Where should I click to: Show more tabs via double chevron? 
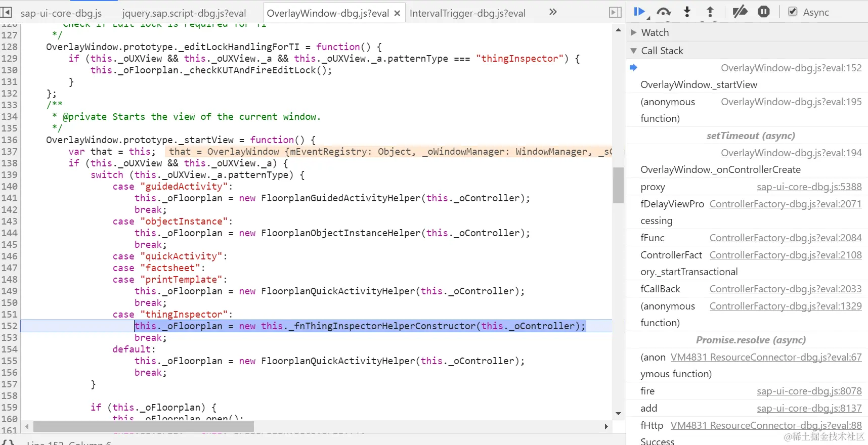click(x=553, y=12)
